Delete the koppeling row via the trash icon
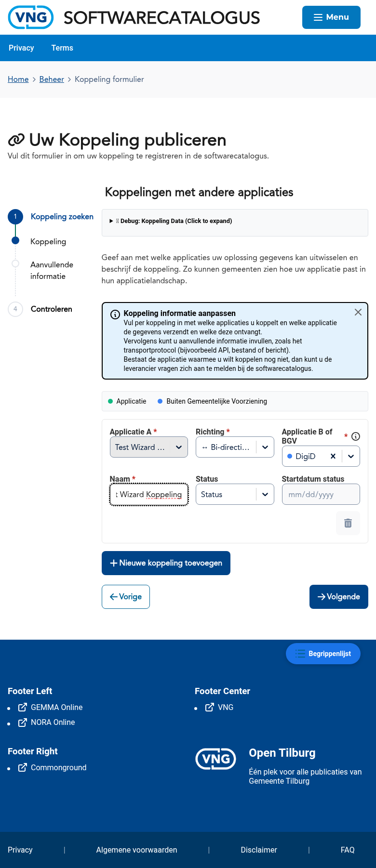Viewport: 376px width, 868px height. pos(348,523)
